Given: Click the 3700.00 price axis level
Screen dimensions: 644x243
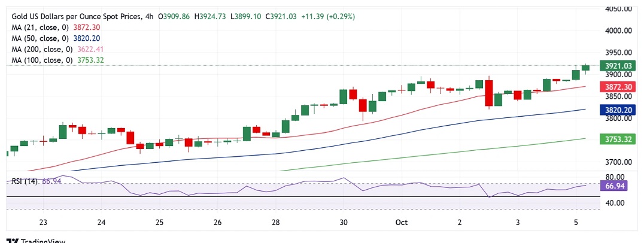Looking at the screenshot, I should pyautogui.click(x=619, y=162).
